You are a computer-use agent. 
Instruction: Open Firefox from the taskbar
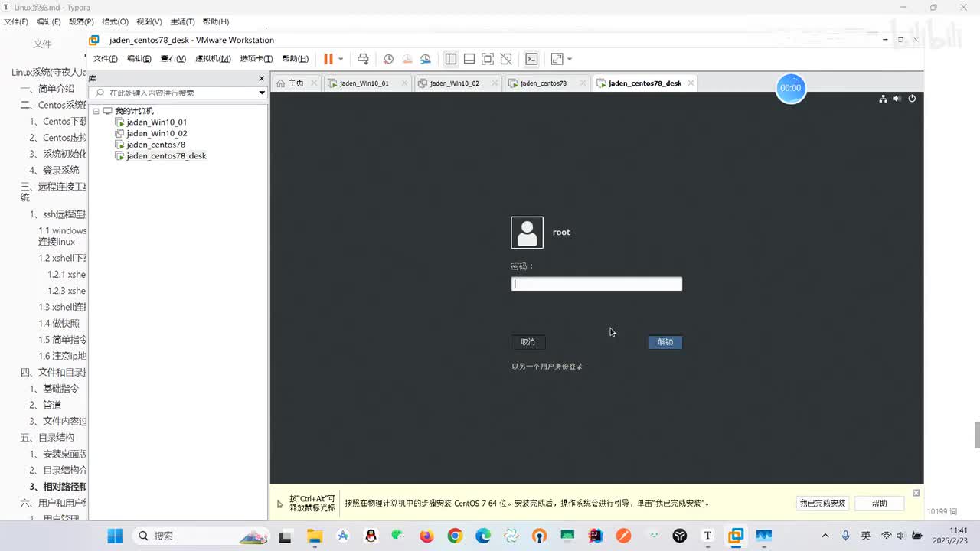[x=426, y=536]
